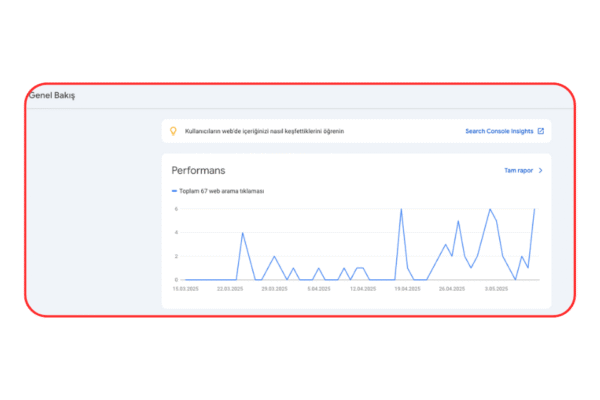Image resolution: width=600 pixels, height=400 pixels.
Task: Click the blue legend color marker
Action: click(x=174, y=191)
